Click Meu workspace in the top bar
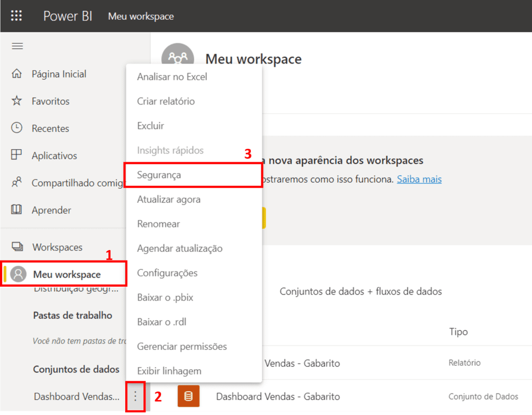 141,16
